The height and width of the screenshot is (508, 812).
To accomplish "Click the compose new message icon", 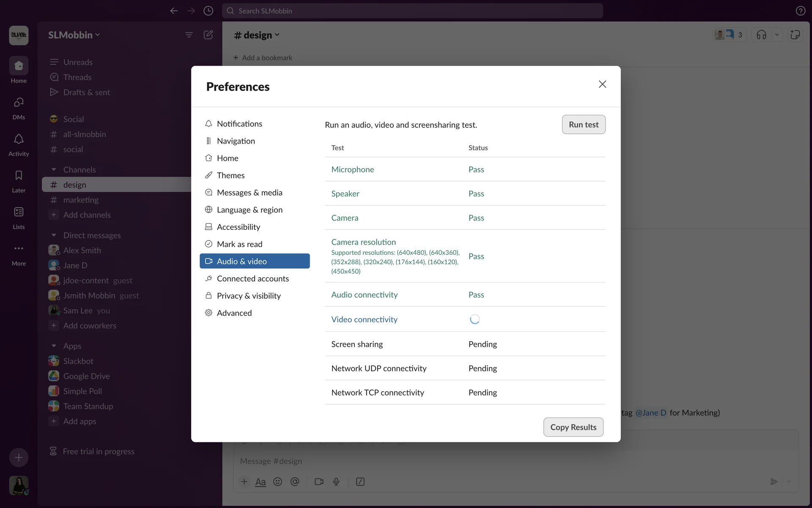I will (x=208, y=35).
